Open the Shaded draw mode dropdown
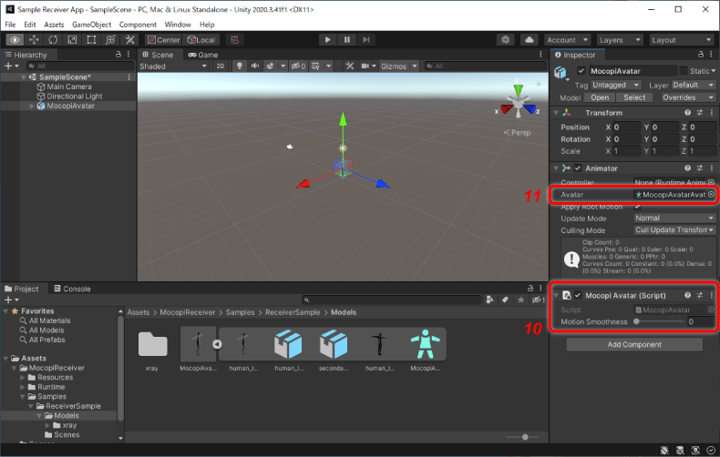 coord(174,66)
